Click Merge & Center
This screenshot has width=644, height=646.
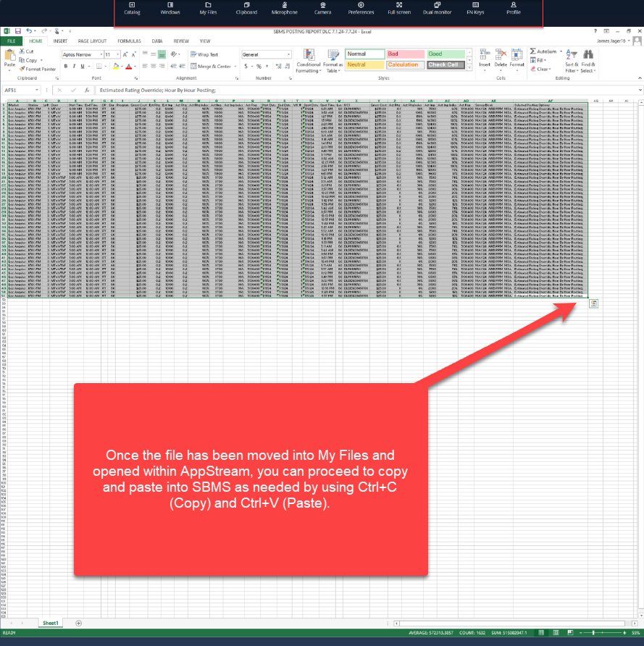211,67
